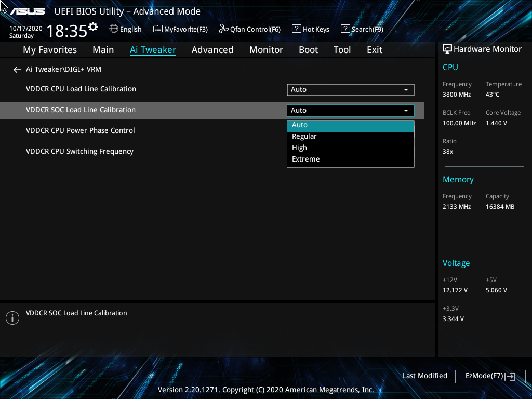Click the settings gear next to the clock
532x399 pixels.
92,27
